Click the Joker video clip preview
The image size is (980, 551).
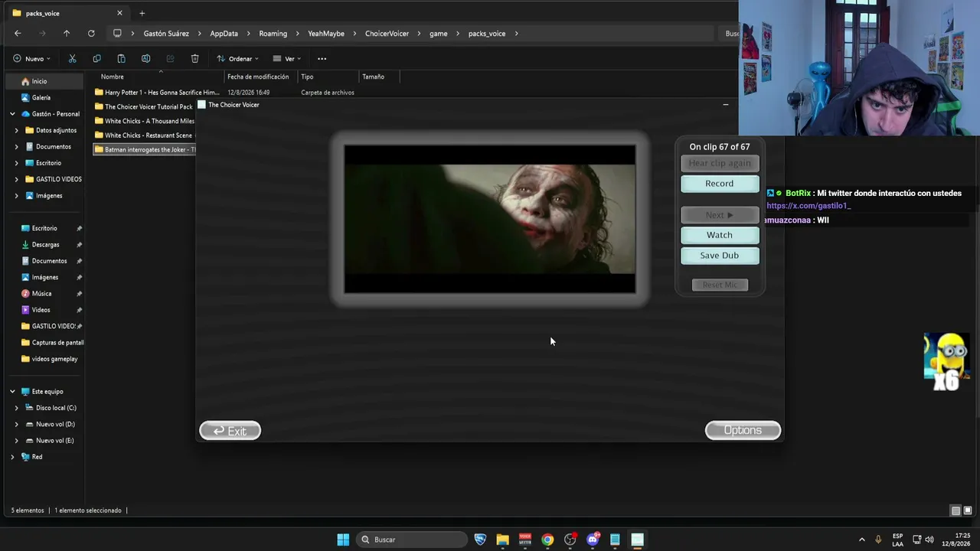coord(490,219)
